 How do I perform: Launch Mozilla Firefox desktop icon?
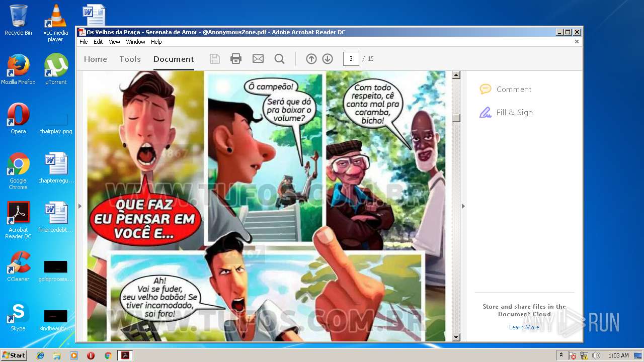(x=18, y=69)
